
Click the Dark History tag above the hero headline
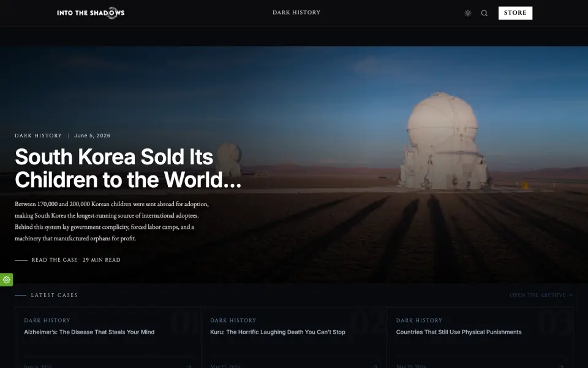[38, 136]
